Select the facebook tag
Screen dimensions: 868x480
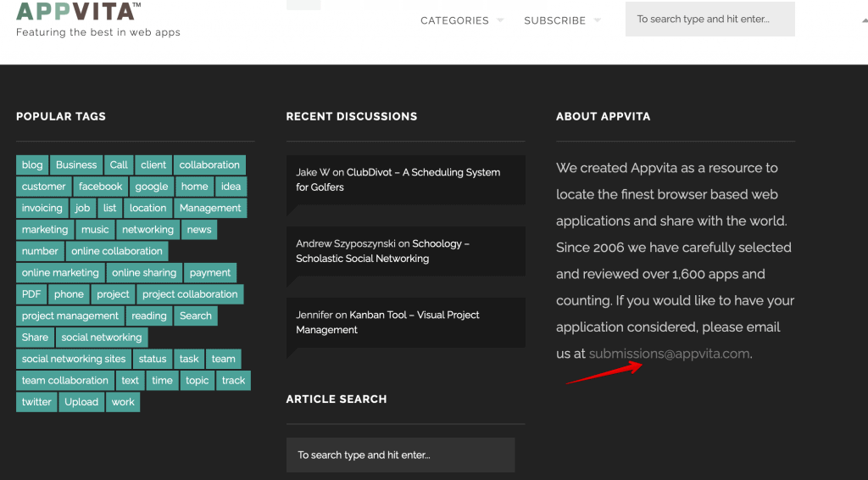tap(100, 187)
